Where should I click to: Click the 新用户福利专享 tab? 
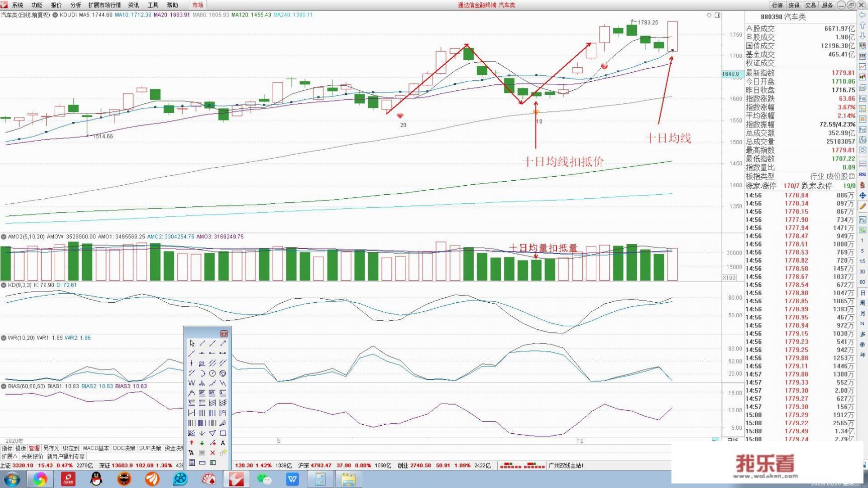pyautogui.click(x=66, y=456)
